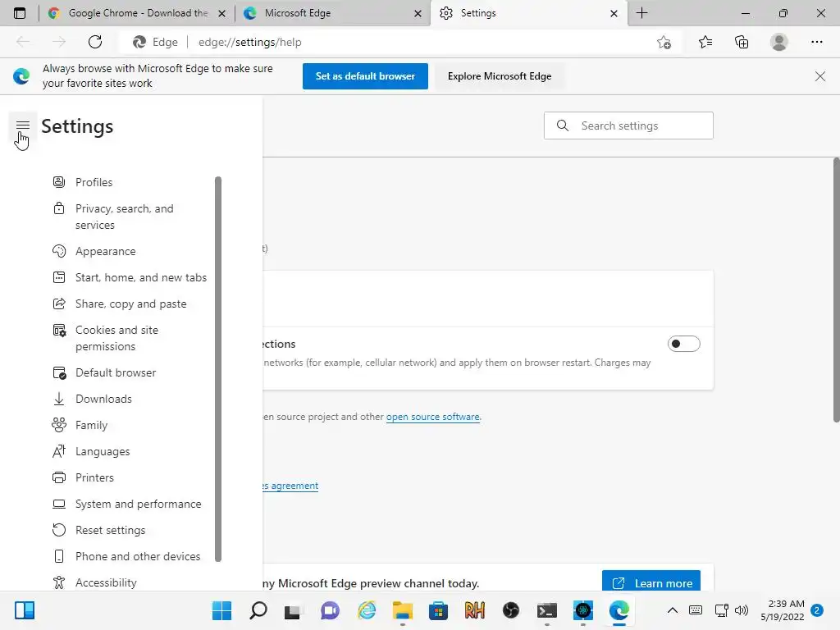Open a new browser tab

pos(641,13)
